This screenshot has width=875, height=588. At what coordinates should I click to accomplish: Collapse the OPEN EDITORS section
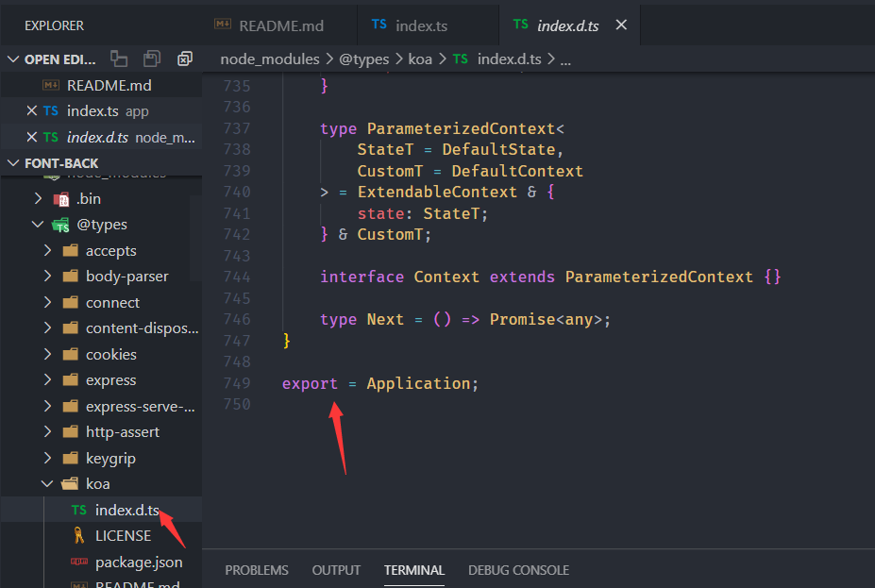pos(13,59)
